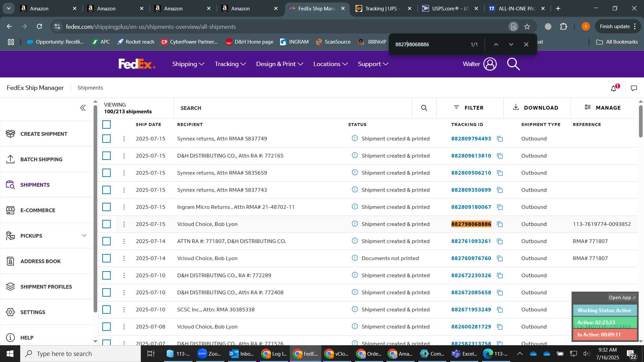Click the FedEx logo
Image resolution: width=644 pixels, height=362 pixels.
(x=137, y=64)
